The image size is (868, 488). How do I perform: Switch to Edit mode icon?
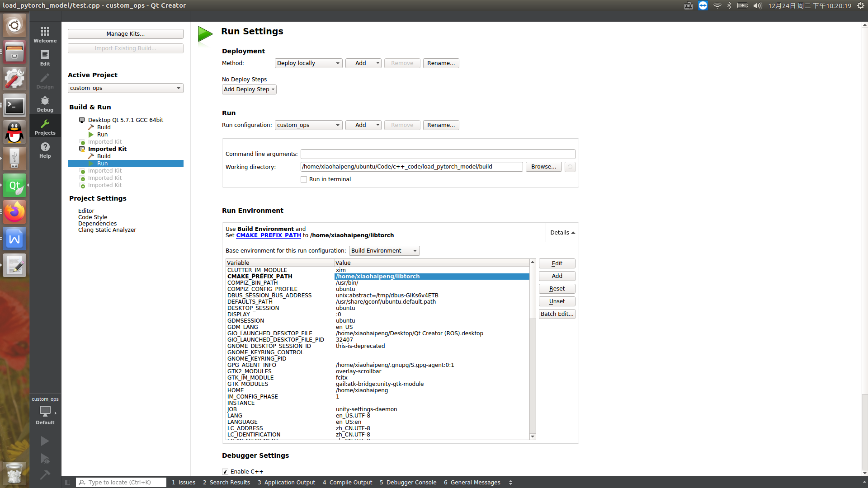tap(45, 57)
